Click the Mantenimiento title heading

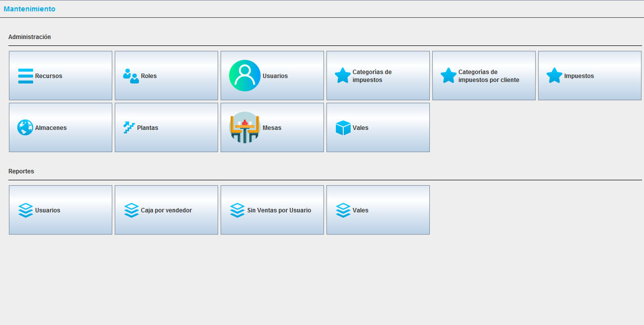click(x=30, y=9)
